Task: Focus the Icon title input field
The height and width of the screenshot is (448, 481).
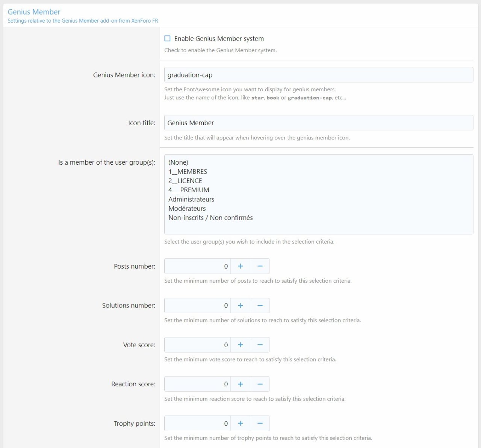Action: pos(318,123)
